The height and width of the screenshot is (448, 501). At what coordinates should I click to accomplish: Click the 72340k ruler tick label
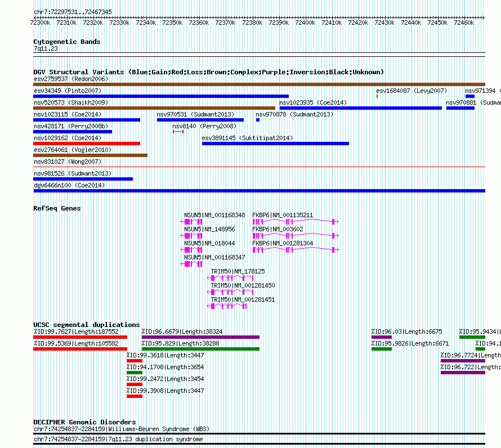click(146, 23)
